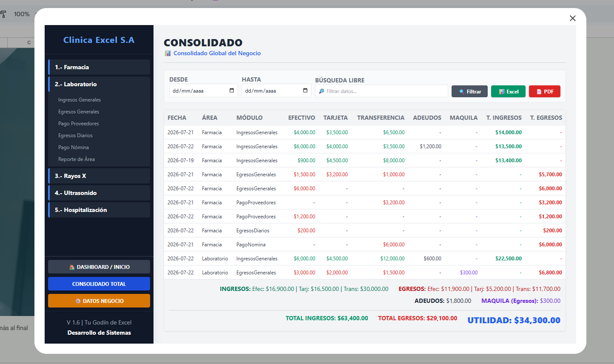Collapse the 2.- Laboratorio sidebar section
The width and height of the screenshot is (614, 364).
99,84
